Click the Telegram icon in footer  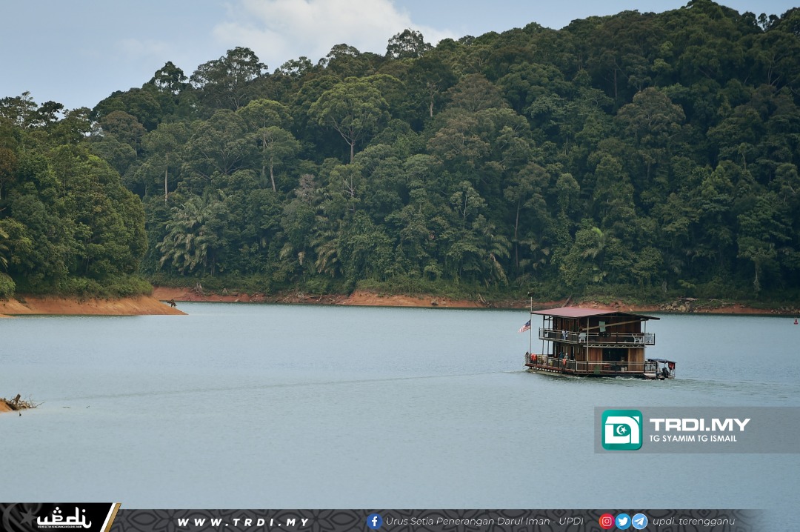coord(639,521)
